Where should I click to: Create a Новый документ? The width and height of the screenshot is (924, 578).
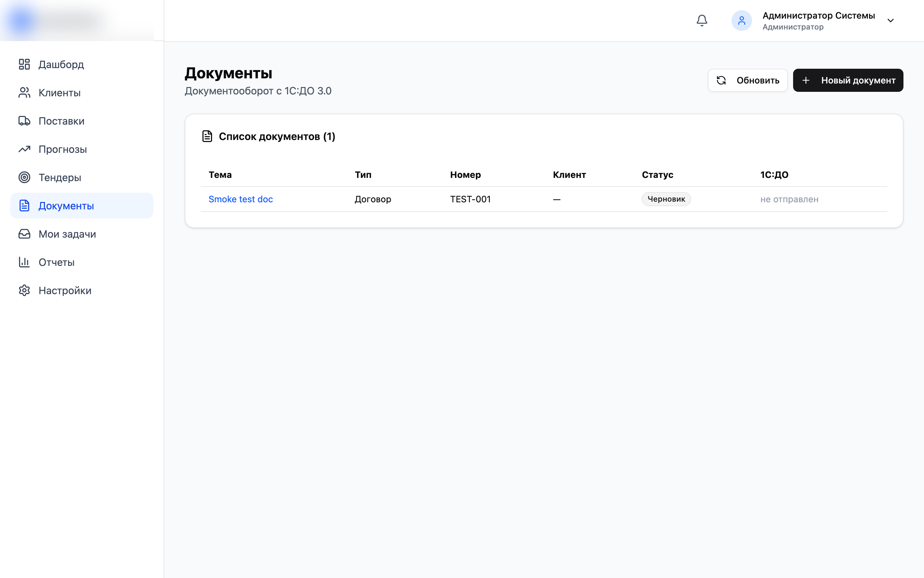(848, 80)
